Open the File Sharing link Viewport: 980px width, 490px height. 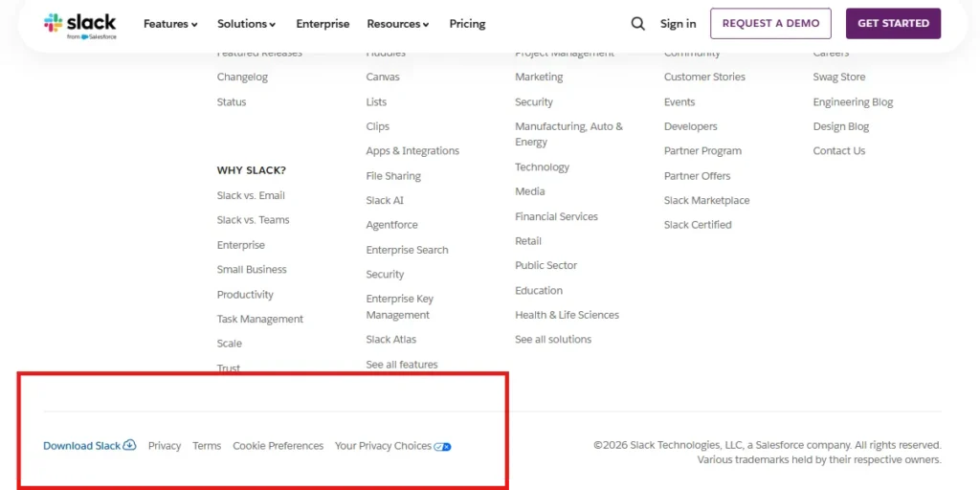[x=393, y=176]
